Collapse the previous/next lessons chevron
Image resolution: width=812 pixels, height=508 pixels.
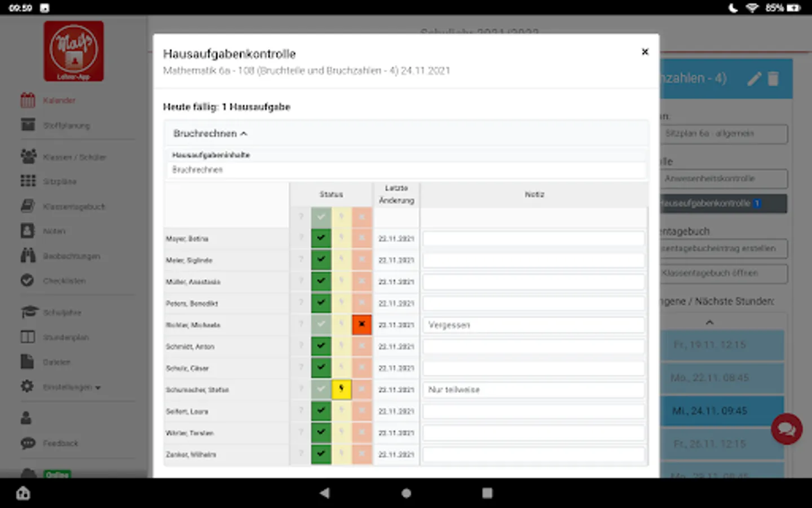click(x=710, y=322)
